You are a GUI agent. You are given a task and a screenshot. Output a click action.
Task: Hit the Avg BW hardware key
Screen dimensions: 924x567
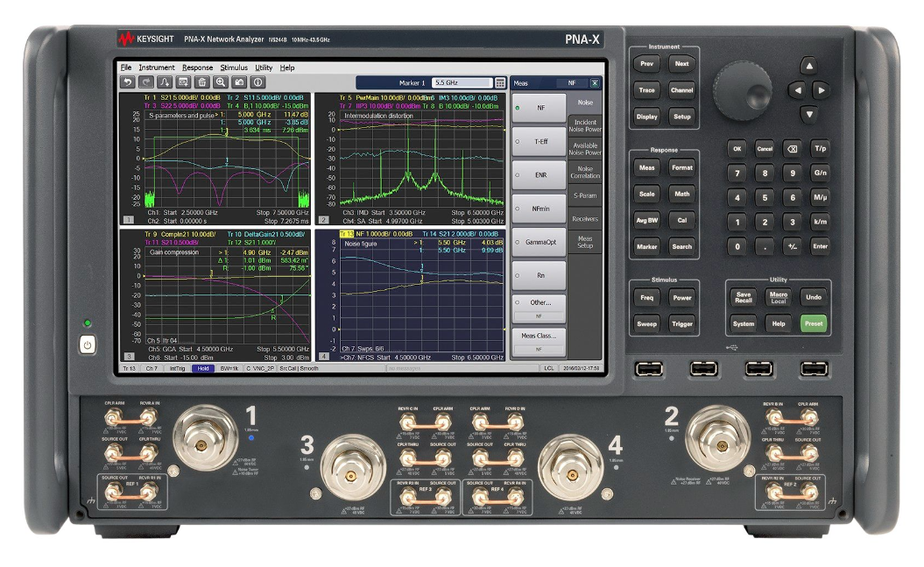pyautogui.click(x=646, y=221)
